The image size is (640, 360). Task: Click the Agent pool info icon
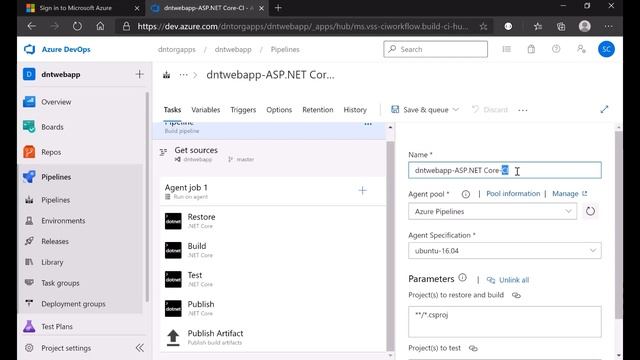[465, 194]
